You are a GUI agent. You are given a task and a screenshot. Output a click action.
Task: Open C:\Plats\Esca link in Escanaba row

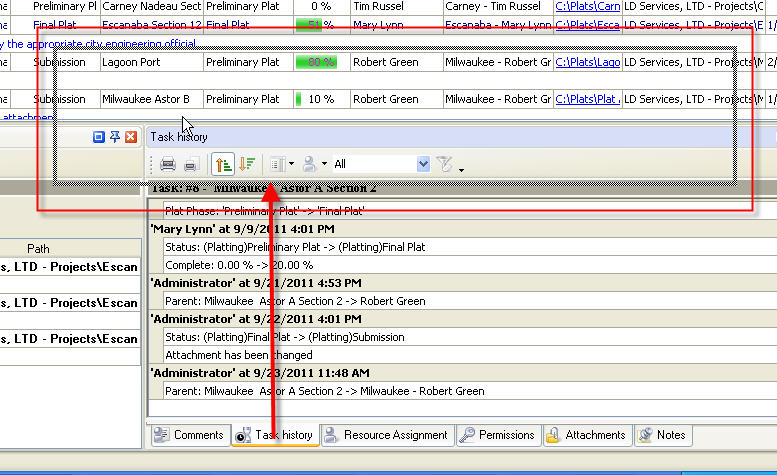coord(587,24)
